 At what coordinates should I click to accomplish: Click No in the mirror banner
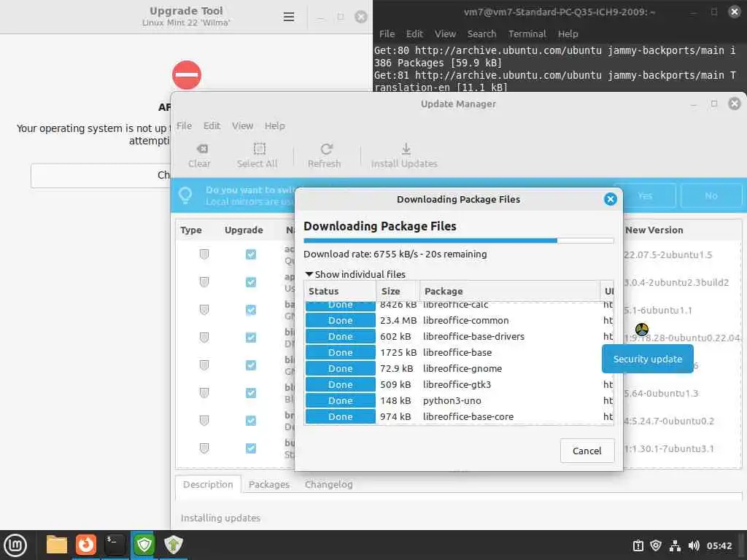(711, 195)
